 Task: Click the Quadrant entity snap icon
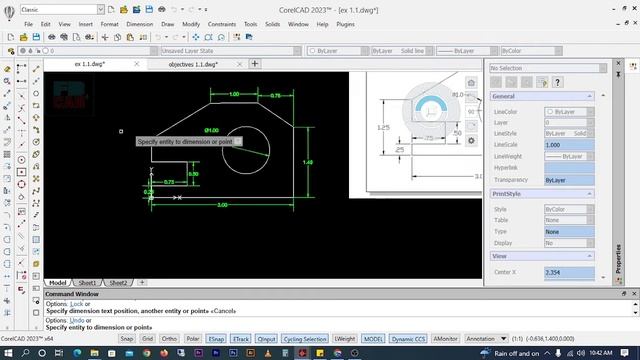22,184
